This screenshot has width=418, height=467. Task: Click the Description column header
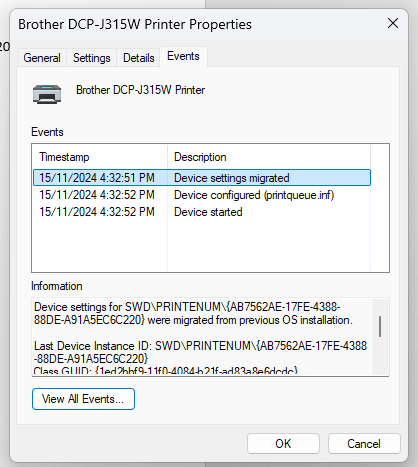(x=269, y=157)
